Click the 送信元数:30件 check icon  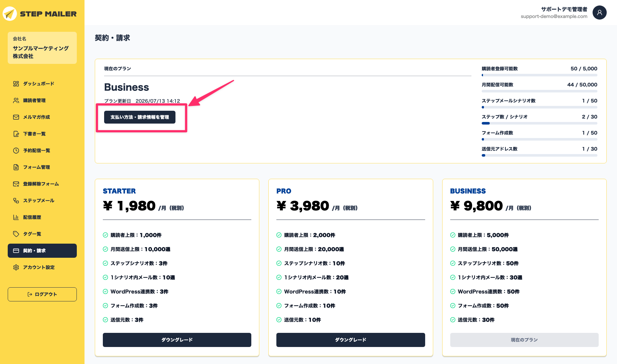[453, 320]
